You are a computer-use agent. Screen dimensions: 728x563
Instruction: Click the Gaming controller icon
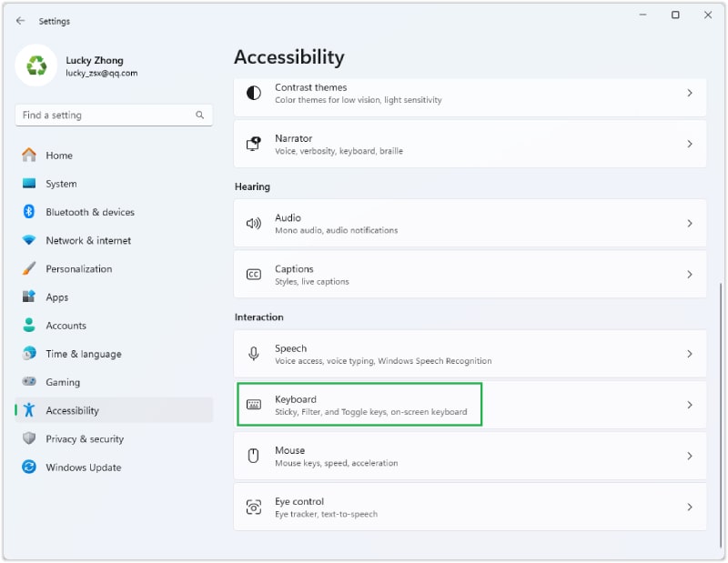pos(29,381)
